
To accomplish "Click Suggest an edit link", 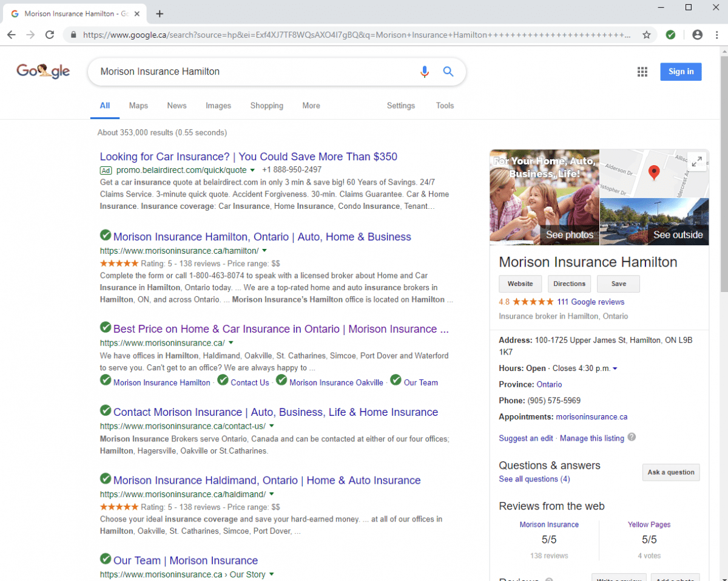I will coord(526,438).
